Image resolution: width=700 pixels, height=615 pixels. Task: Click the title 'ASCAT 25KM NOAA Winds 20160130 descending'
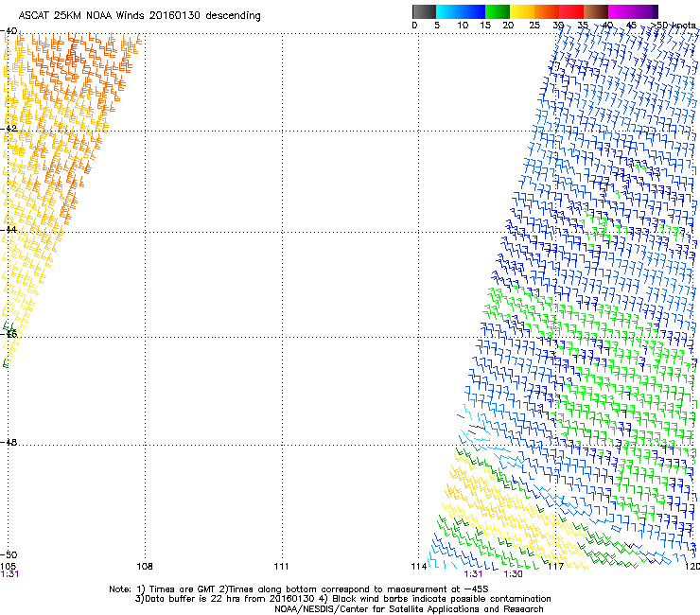139,16
